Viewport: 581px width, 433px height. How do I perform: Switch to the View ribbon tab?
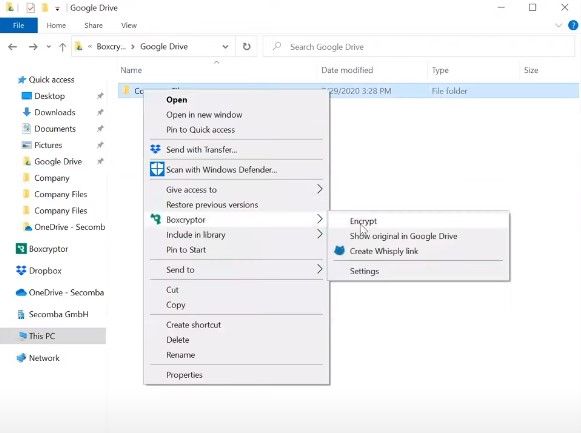click(129, 26)
